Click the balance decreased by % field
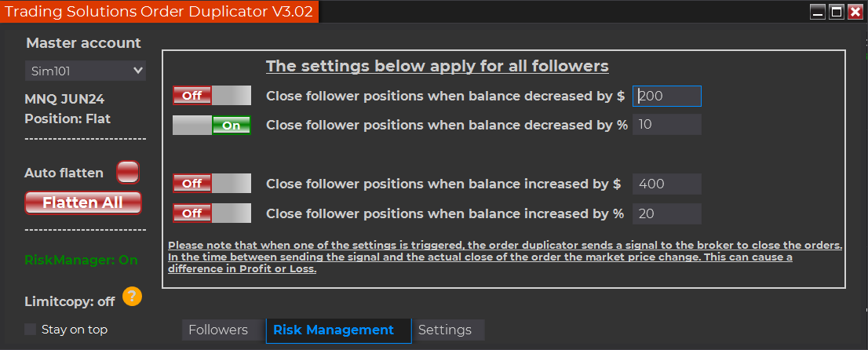 (x=666, y=125)
